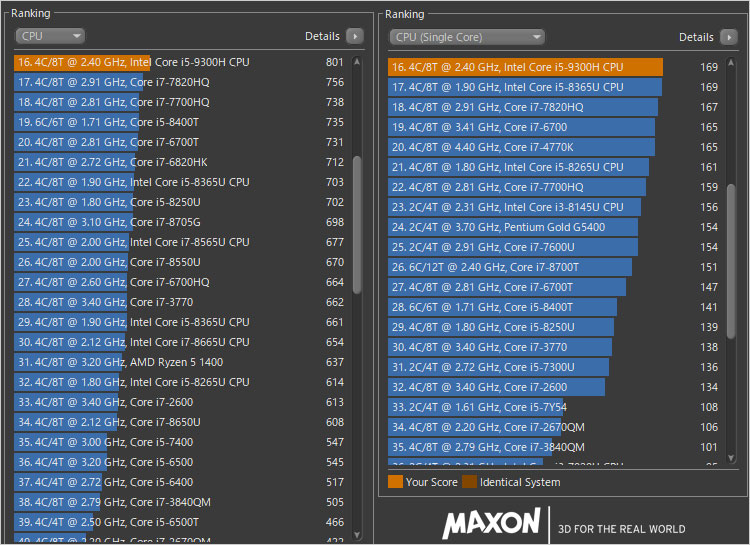
Task: Select i5-9300H row scoring 169 in single core
Action: click(554, 67)
